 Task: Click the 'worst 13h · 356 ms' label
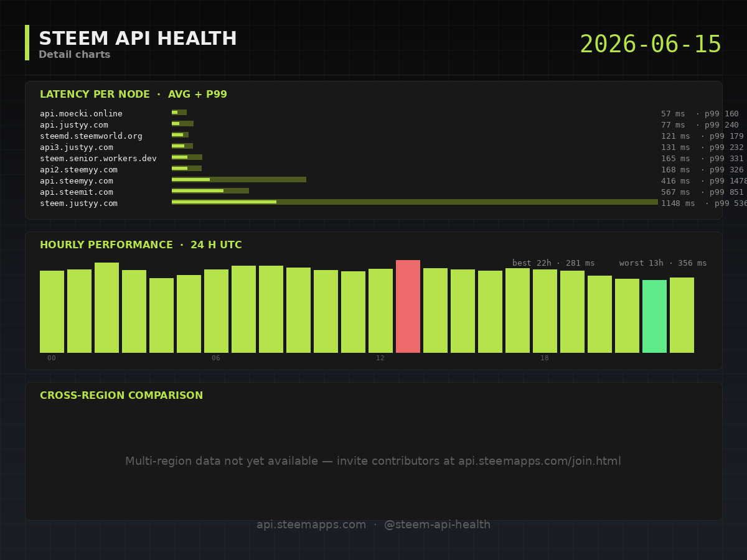pyautogui.click(x=663, y=263)
